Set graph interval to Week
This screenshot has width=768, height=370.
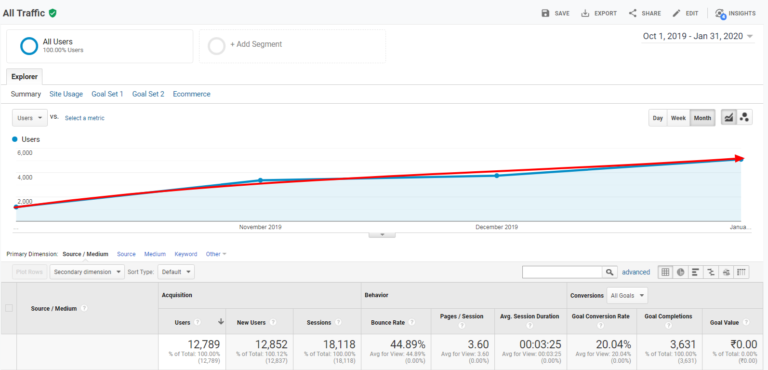pyautogui.click(x=678, y=118)
